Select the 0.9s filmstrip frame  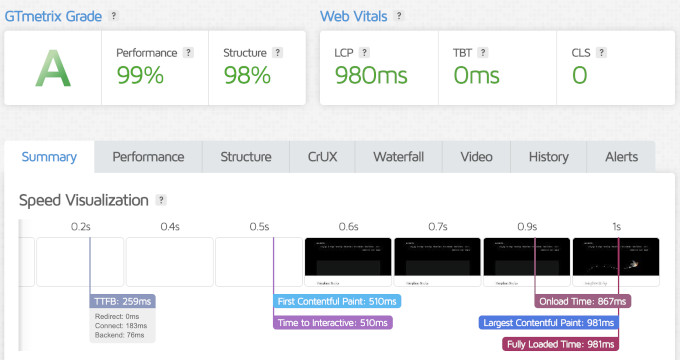coord(527,262)
